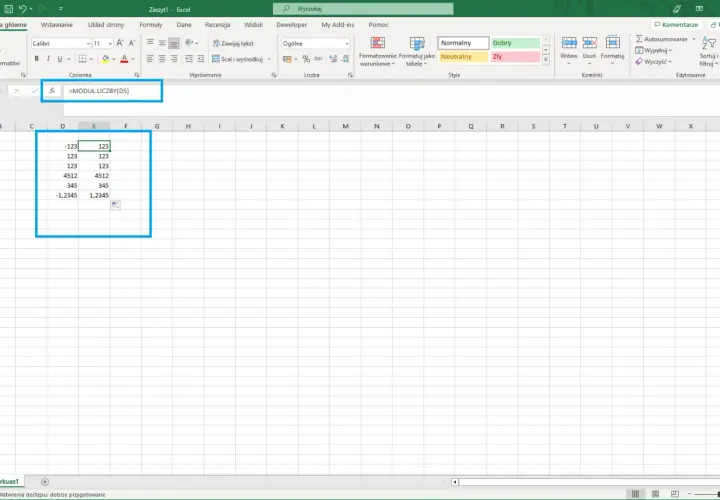Apply the yellow Neutralny cell style
This screenshot has height=500, width=720.
463,57
